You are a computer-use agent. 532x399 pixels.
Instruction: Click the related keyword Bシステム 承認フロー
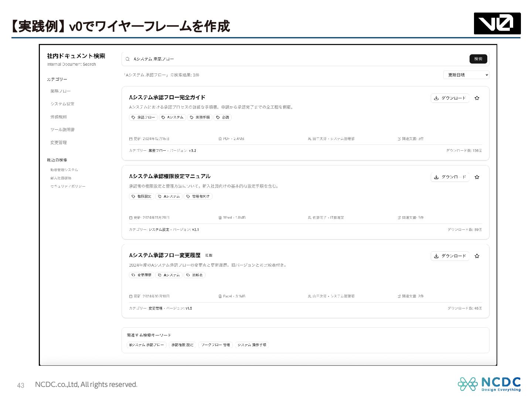point(147,345)
